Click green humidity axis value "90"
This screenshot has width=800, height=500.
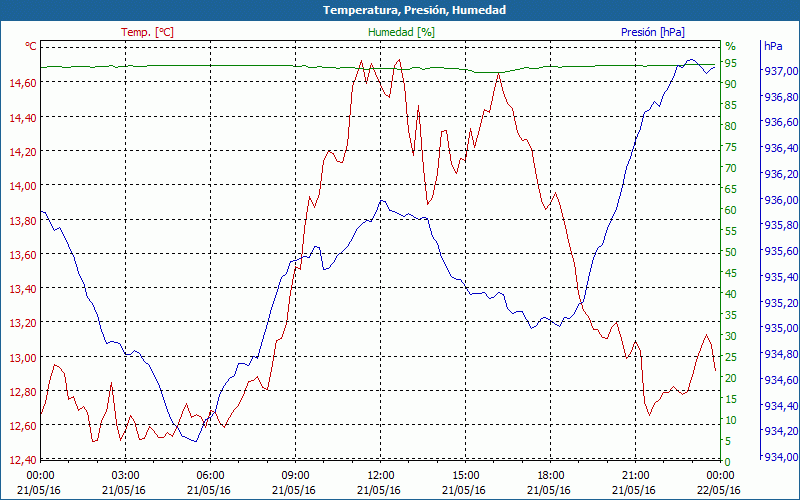pos(731,84)
